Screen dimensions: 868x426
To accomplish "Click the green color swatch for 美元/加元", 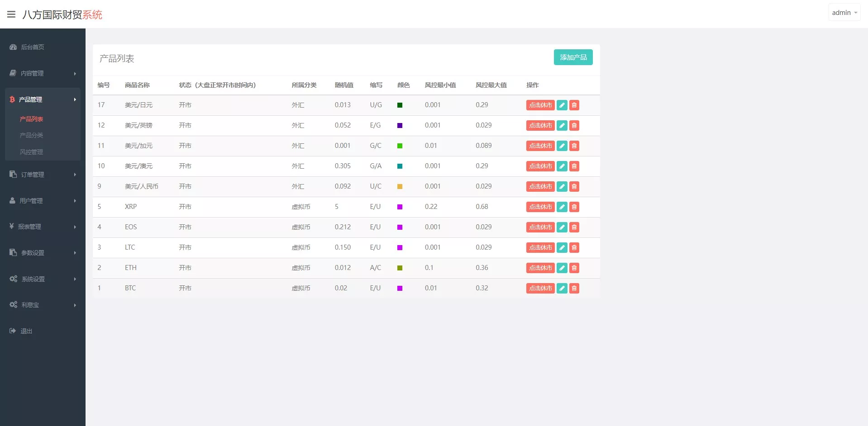I will coord(400,146).
